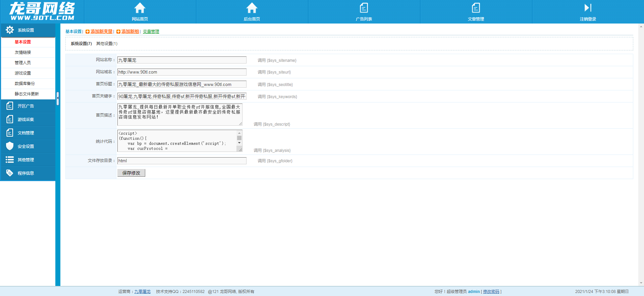Screen dimensions: 644x296
Task: Click the plus icon beside 添加新变量
Action: [88, 32]
